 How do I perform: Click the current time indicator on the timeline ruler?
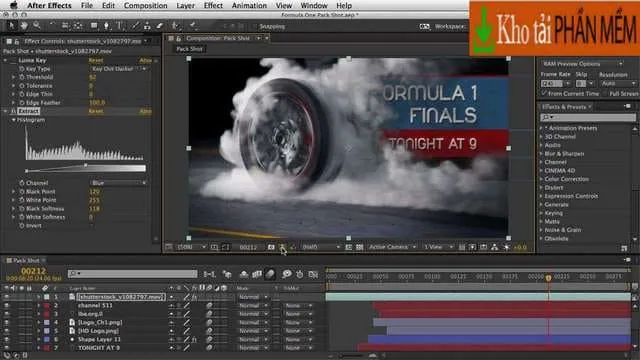(x=549, y=278)
